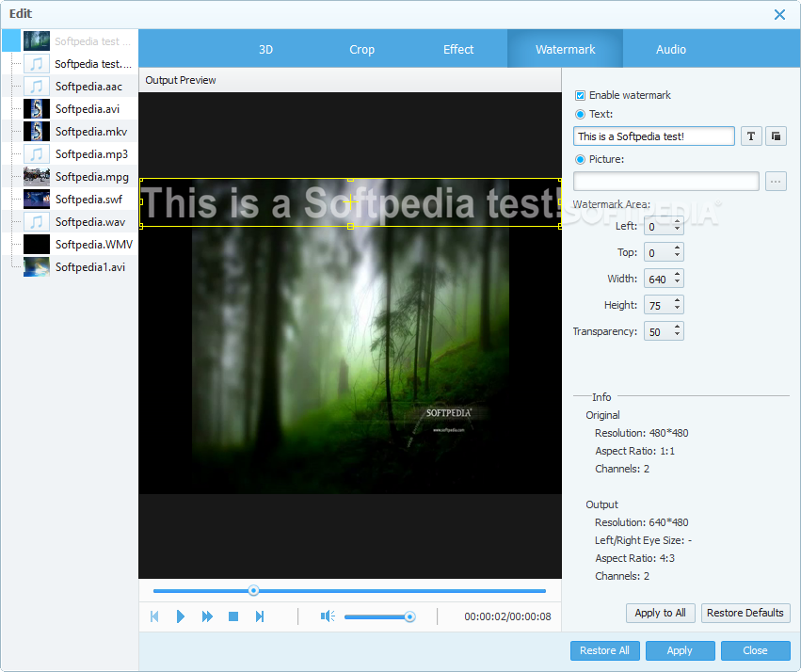801x672 pixels.
Task: Decrease the Transparency value
Action: [677, 335]
